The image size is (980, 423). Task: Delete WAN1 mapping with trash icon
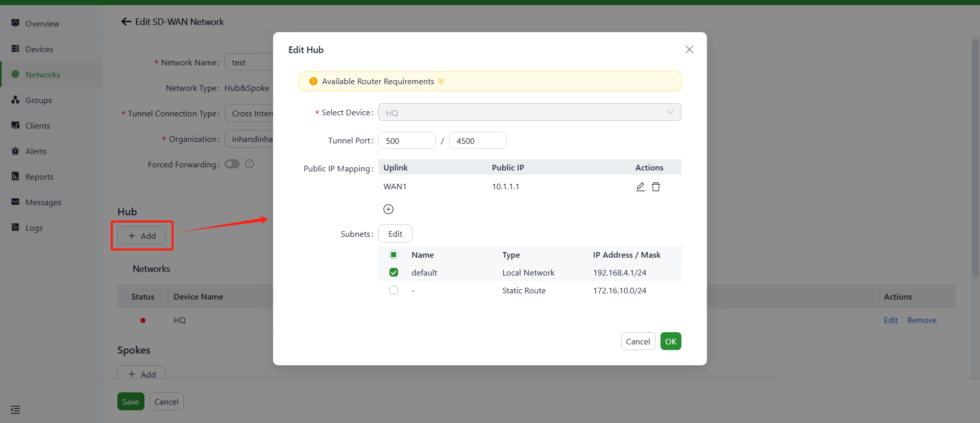[x=656, y=187]
